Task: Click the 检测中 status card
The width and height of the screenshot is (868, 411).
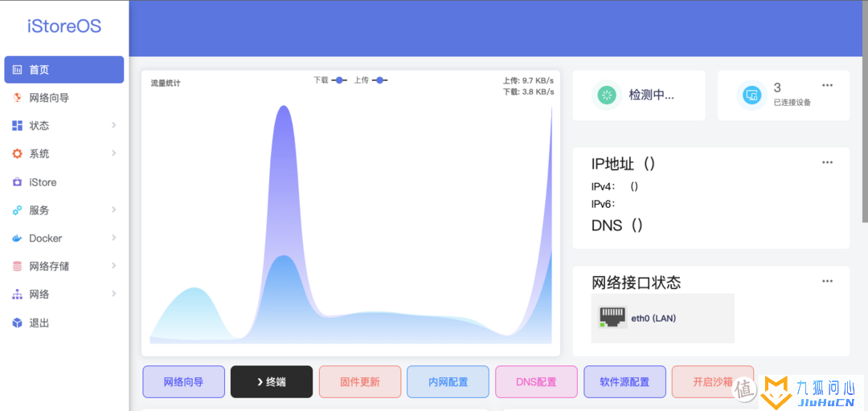Action: coord(639,96)
